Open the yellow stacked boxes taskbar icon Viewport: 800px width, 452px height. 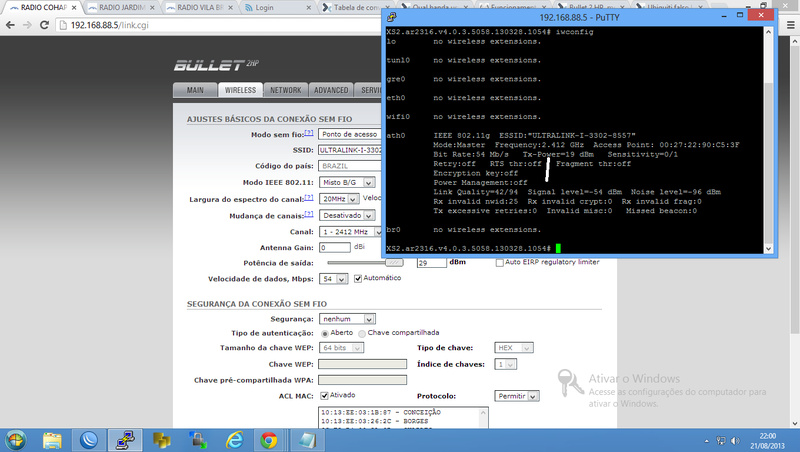coord(162,440)
